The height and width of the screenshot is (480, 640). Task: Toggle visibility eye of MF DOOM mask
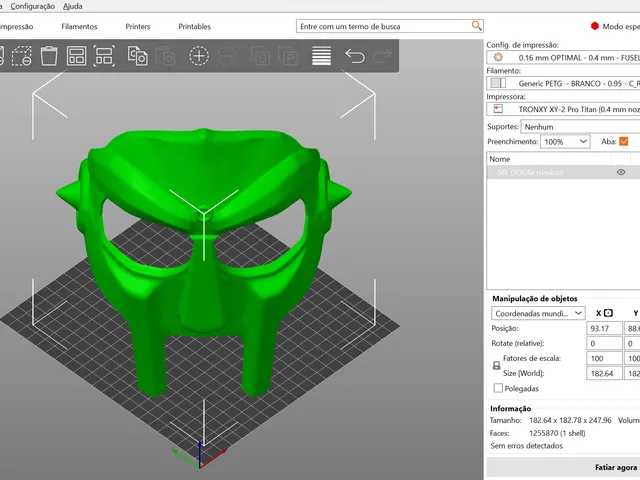click(x=621, y=172)
